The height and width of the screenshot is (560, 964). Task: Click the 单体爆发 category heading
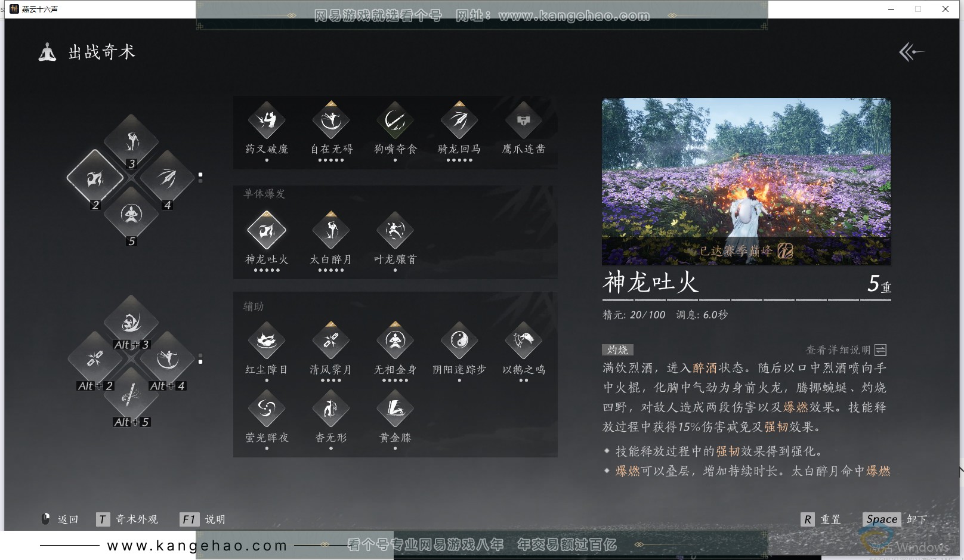click(264, 194)
